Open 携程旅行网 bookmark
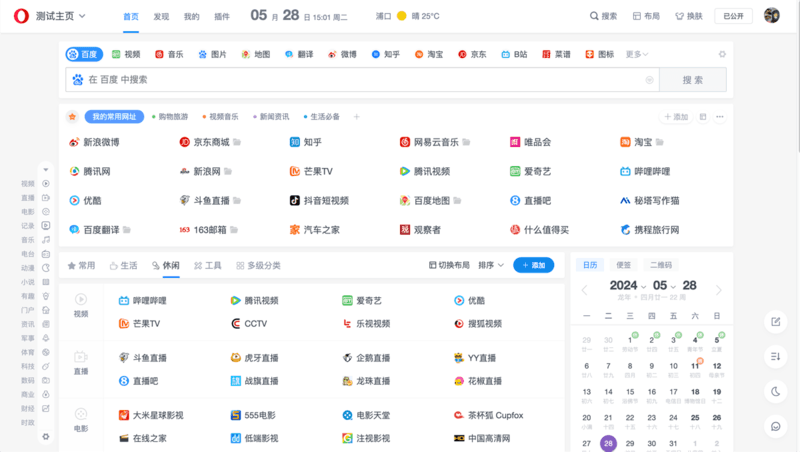Screen dimensions: 800x452 pos(649,230)
